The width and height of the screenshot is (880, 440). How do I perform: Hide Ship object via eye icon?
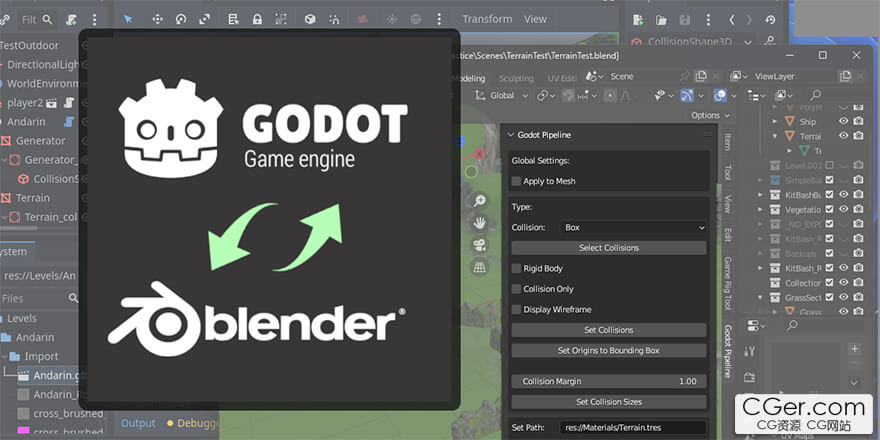pyautogui.click(x=843, y=121)
